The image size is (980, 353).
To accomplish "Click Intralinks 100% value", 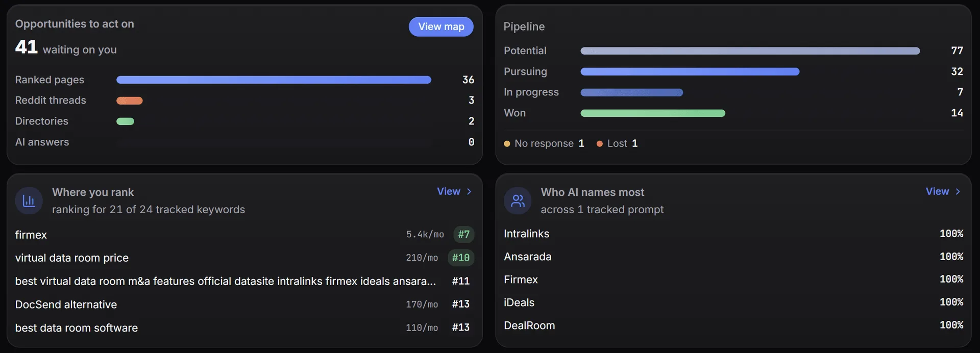I will [x=951, y=234].
